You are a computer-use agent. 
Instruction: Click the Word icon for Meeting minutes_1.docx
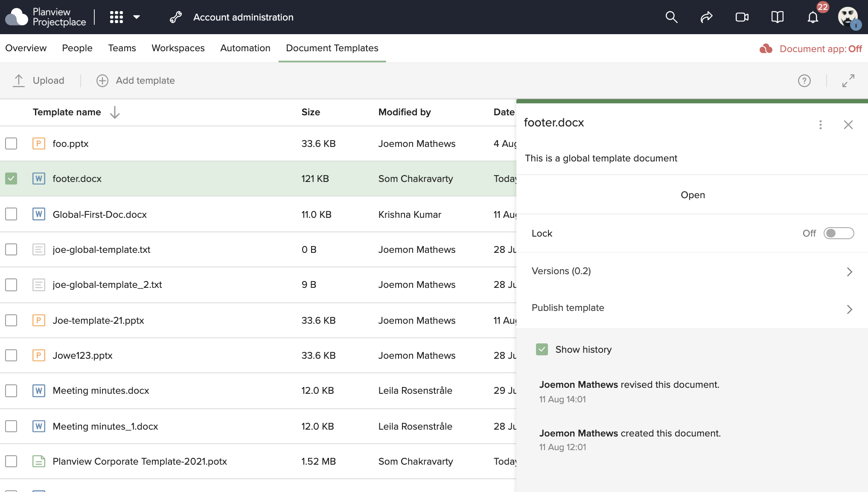pyautogui.click(x=39, y=426)
